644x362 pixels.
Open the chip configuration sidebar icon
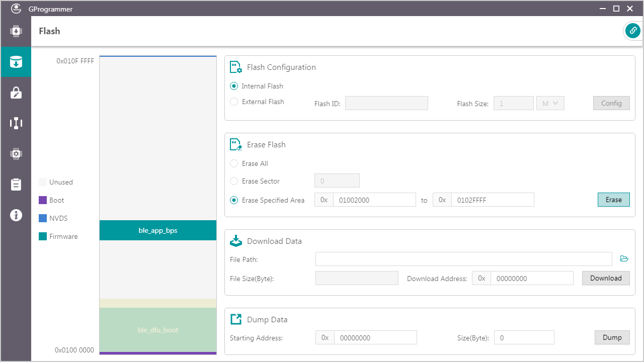pos(16,154)
